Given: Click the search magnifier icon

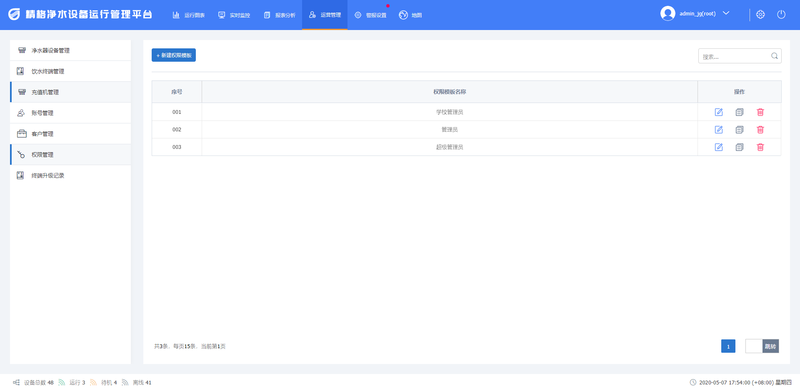Looking at the screenshot, I should pyautogui.click(x=774, y=56).
